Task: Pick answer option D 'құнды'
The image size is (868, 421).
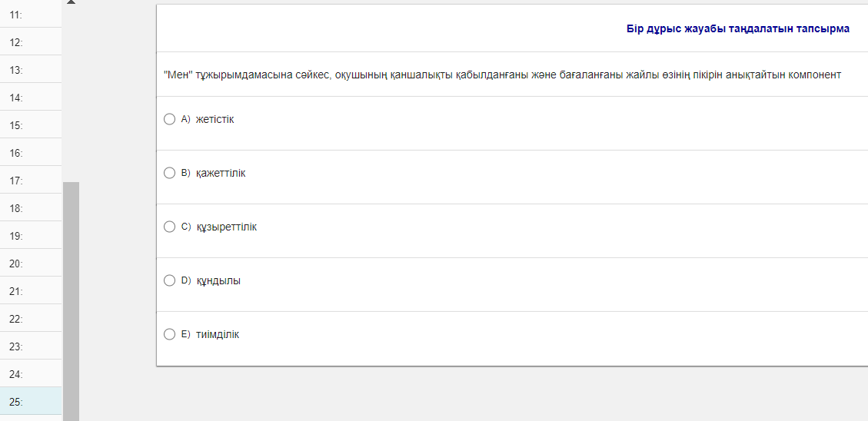Action: pyautogui.click(x=170, y=280)
